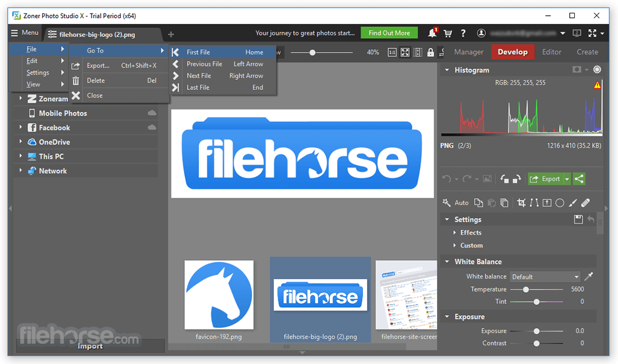Collapse the Histogram panel
618x364 pixels.
pos(447,70)
